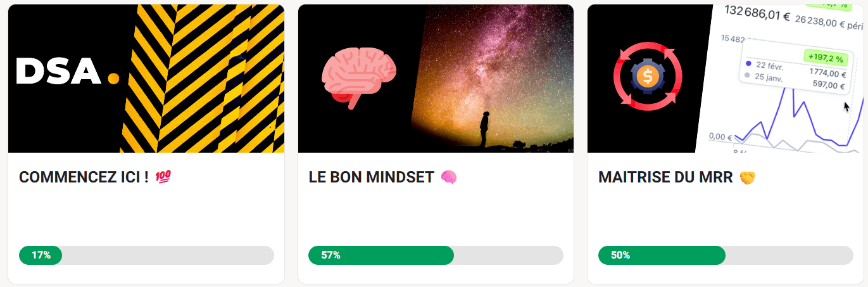Viewport: 868px width, 287px height.
Task: Open the COMMENCEZ ICI ! course title
Action: click(x=84, y=177)
